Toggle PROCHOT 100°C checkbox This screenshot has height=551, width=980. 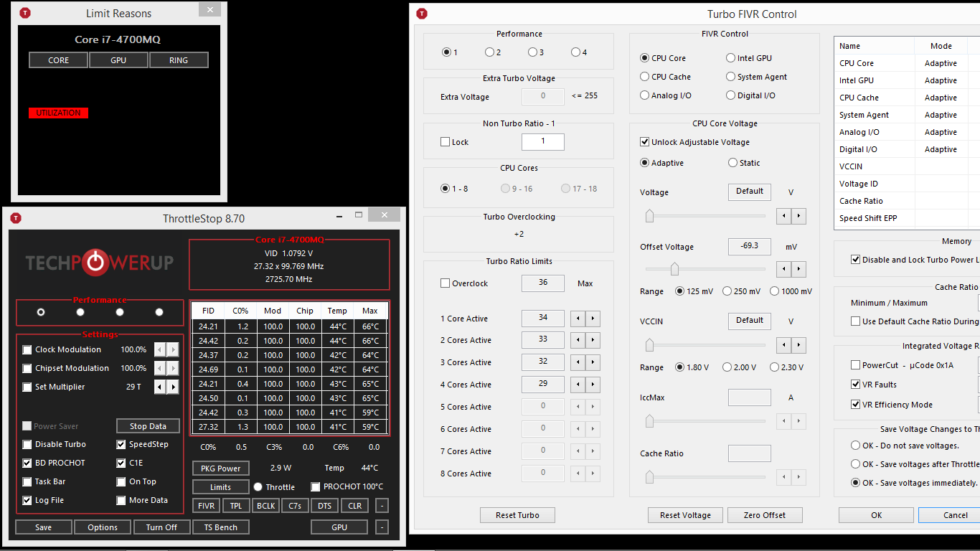(316, 487)
